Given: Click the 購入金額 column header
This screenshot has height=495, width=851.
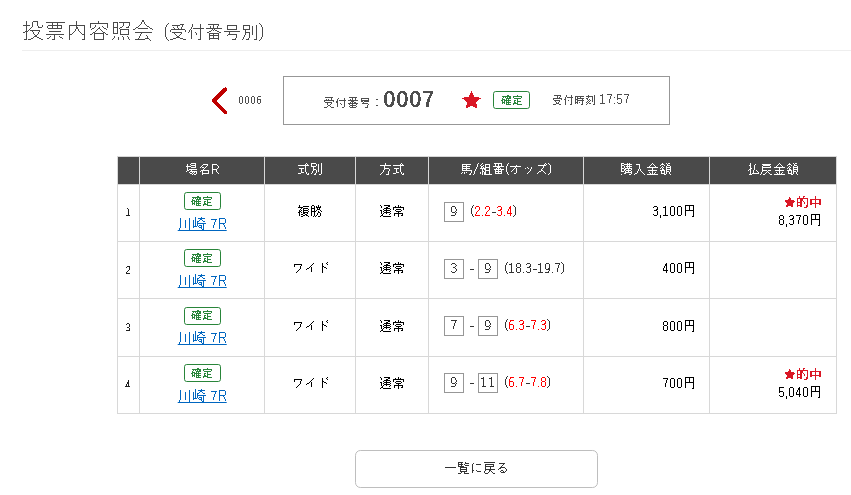Looking at the screenshot, I should click(646, 170).
